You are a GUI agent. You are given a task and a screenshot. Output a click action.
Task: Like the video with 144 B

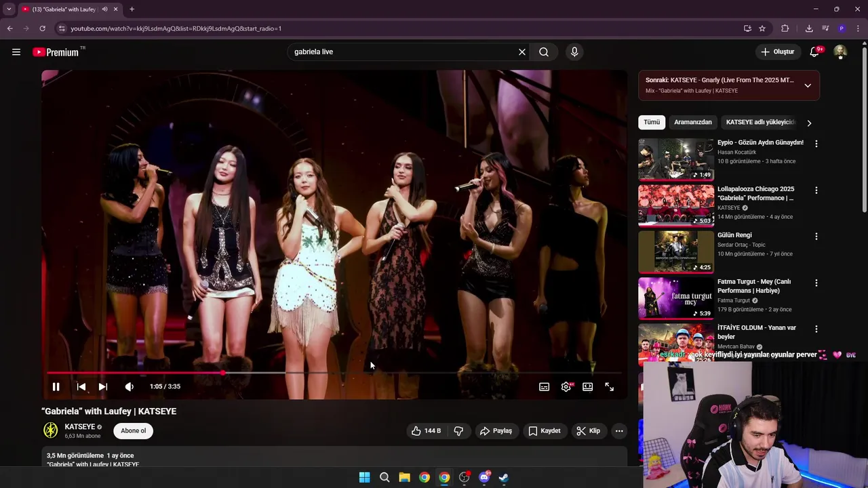pyautogui.click(x=426, y=430)
